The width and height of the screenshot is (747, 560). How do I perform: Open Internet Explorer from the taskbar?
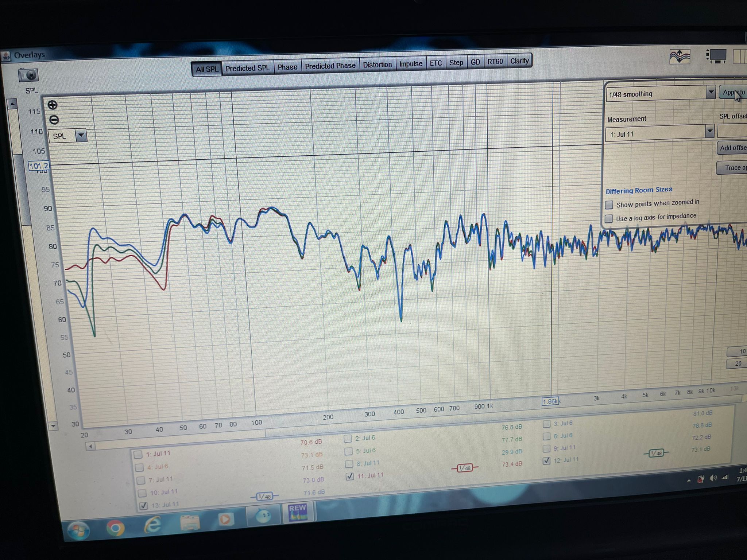pos(153,525)
